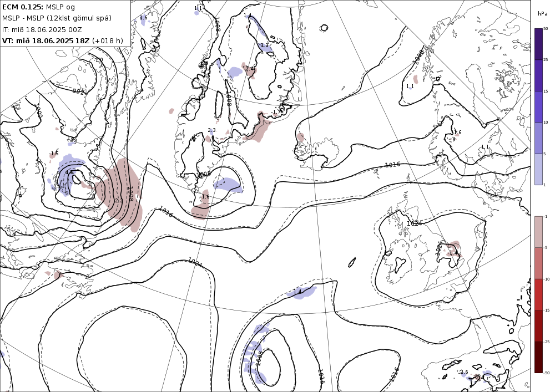Click the lavender 5–10 hPa legend segment
This screenshot has height=392, width=555.
tap(538, 138)
